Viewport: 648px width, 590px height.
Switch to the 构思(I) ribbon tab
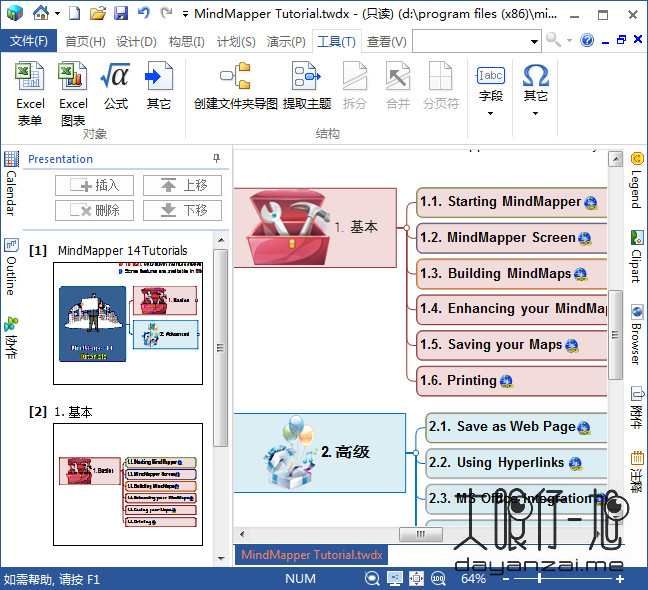(x=186, y=41)
